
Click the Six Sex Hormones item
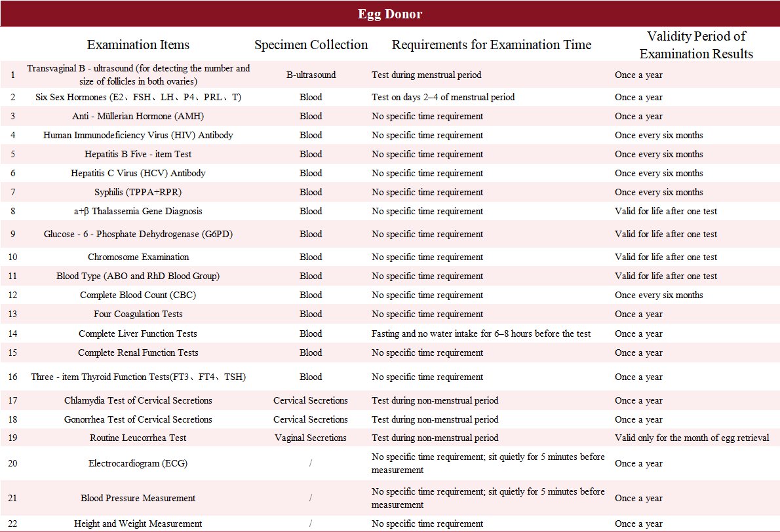click(138, 97)
